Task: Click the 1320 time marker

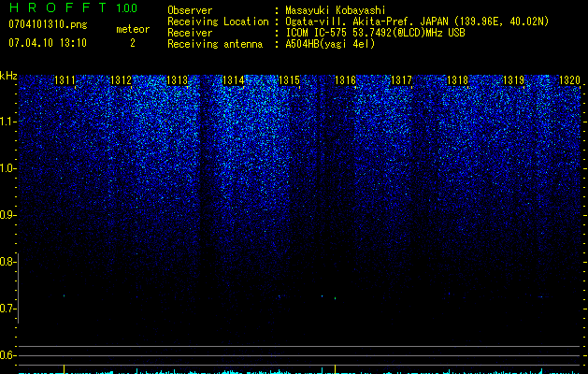Action: pyautogui.click(x=569, y=80)
